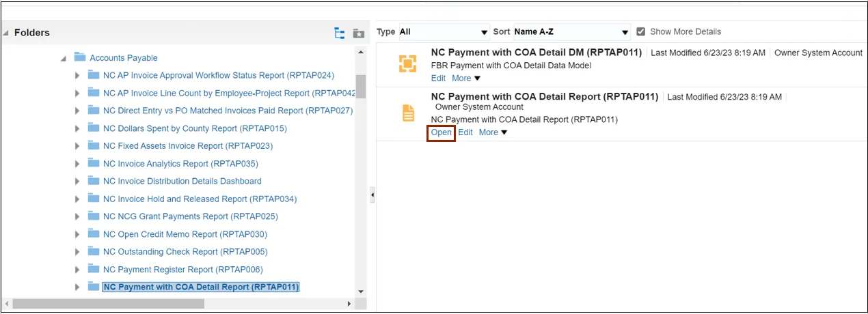Expand NC Fixed Assets Invoice Report folder
The width and height of the screenshot is (868, 314).
point(77,146)
